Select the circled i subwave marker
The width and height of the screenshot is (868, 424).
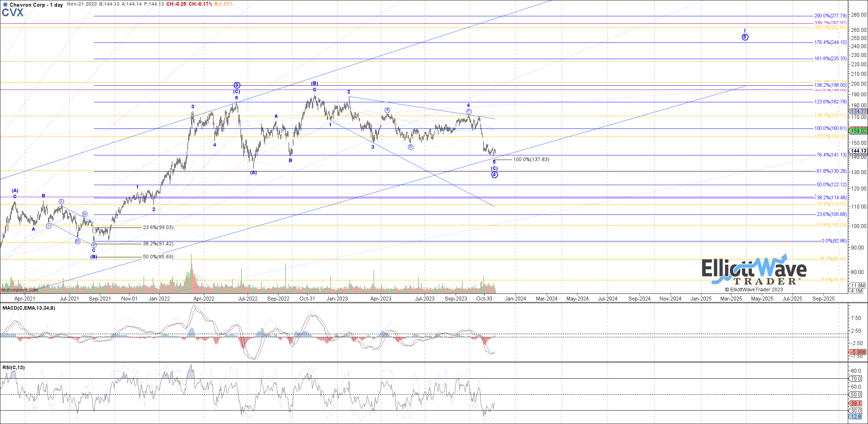(49, 226)
